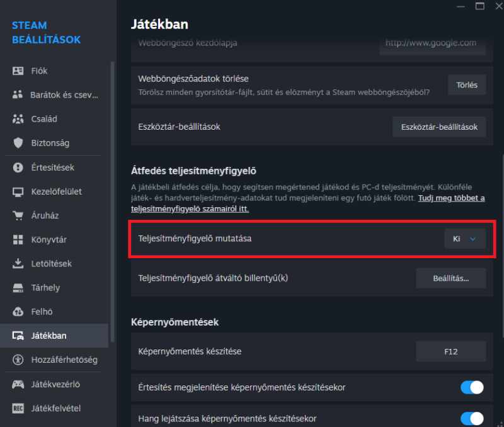This screenshot has height=427, width=504.
Task: Click the Könyvtár grid icon
Action: (18, 240)
